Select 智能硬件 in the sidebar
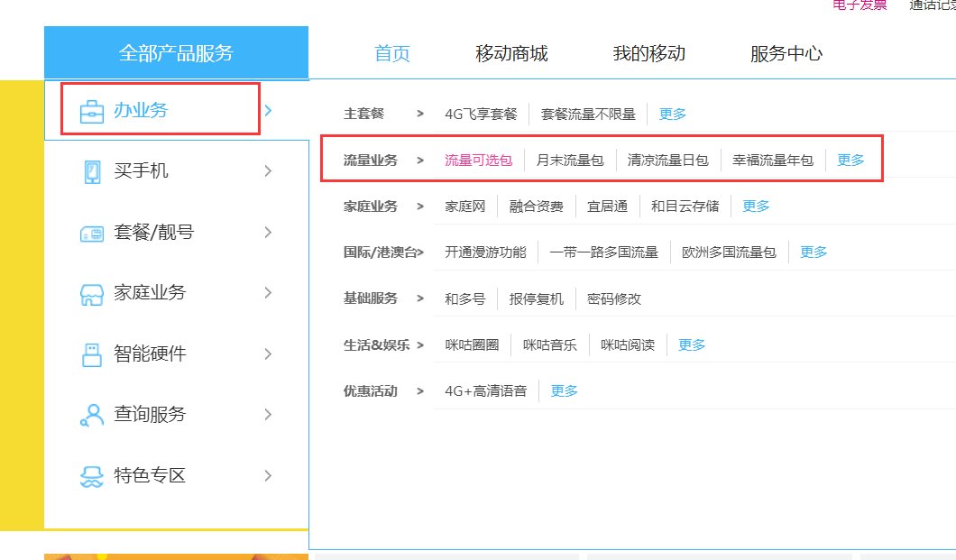Viewport: 956px width, 560px height. (x=150, y=353)
